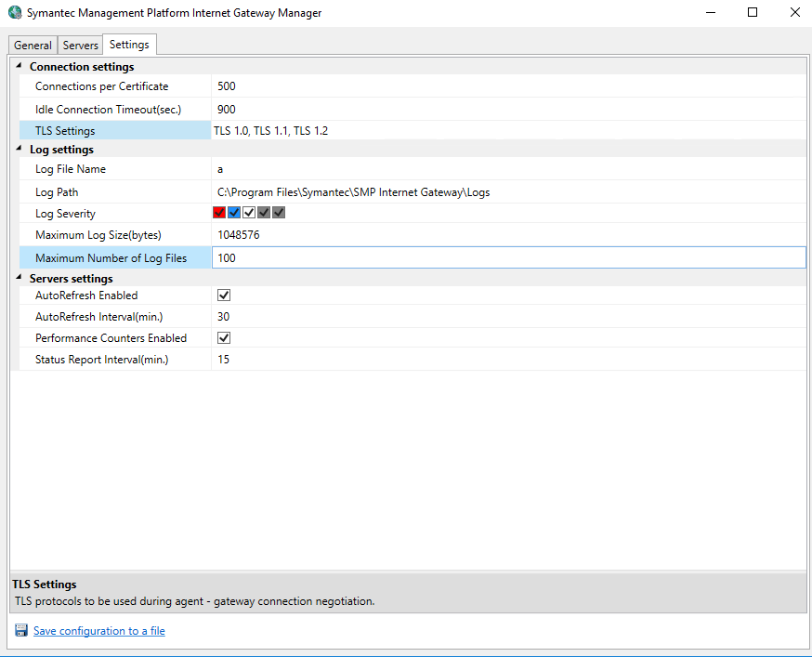Select the Maximum Number of Log Files label

pos(111,258)
